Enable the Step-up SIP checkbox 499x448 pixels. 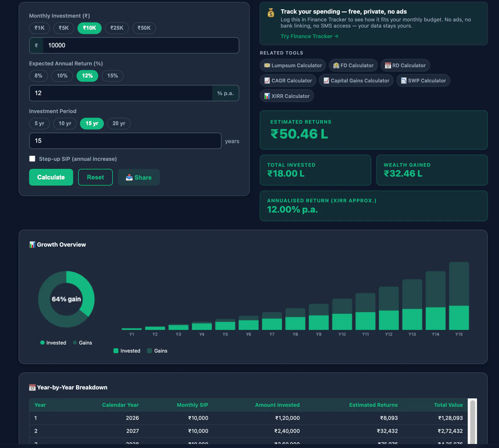pyautogui.click(x=32, y=159)
